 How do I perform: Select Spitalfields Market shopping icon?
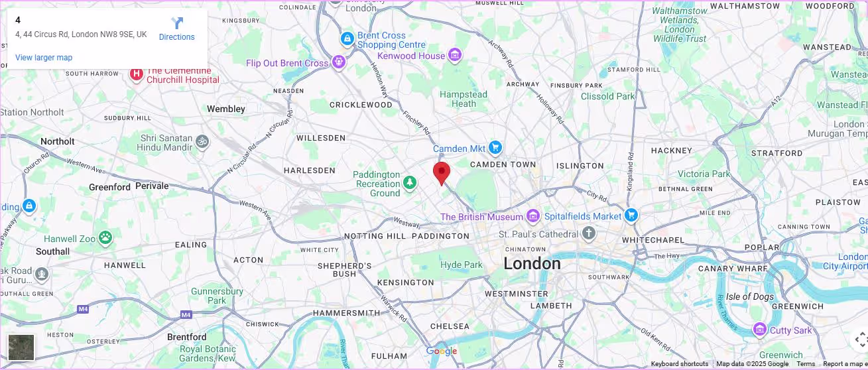coord(631,216)
